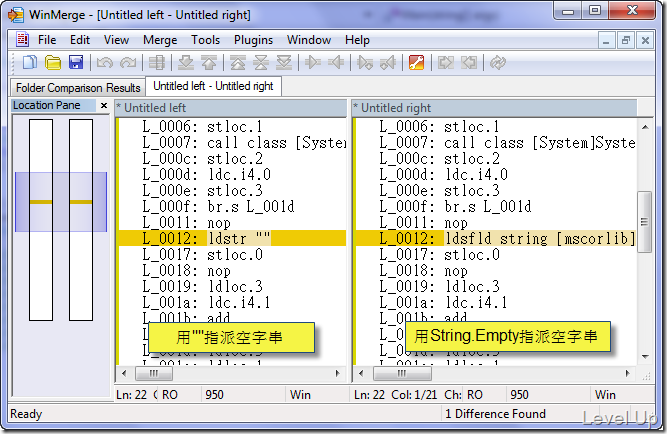Copy difference to right pane icon
This screenshot has height=434, width=667.
[313, 63]
